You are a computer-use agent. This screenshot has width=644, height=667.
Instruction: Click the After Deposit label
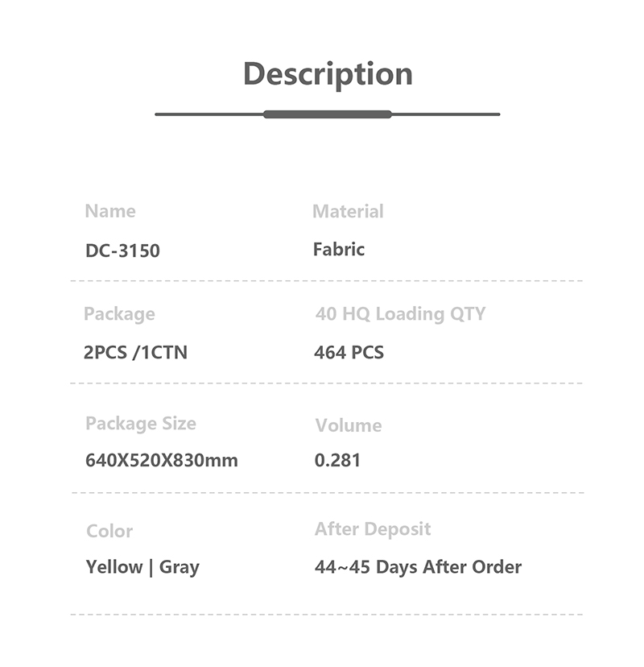[373, 529]
